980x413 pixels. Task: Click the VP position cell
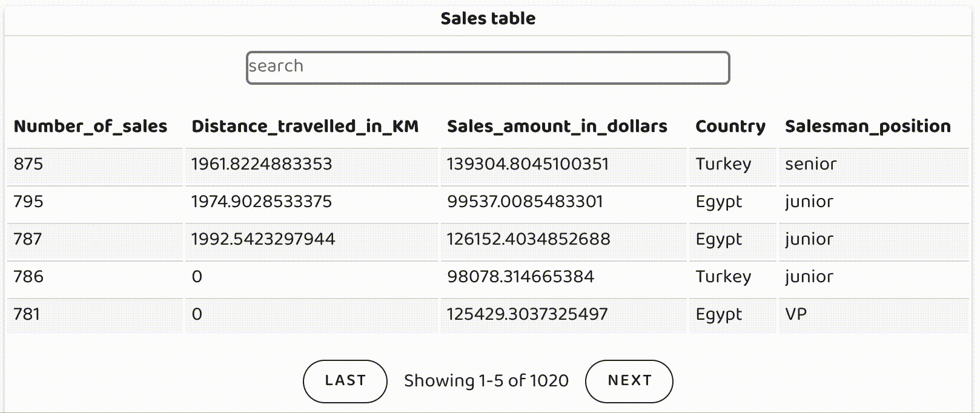click(796, 314)
